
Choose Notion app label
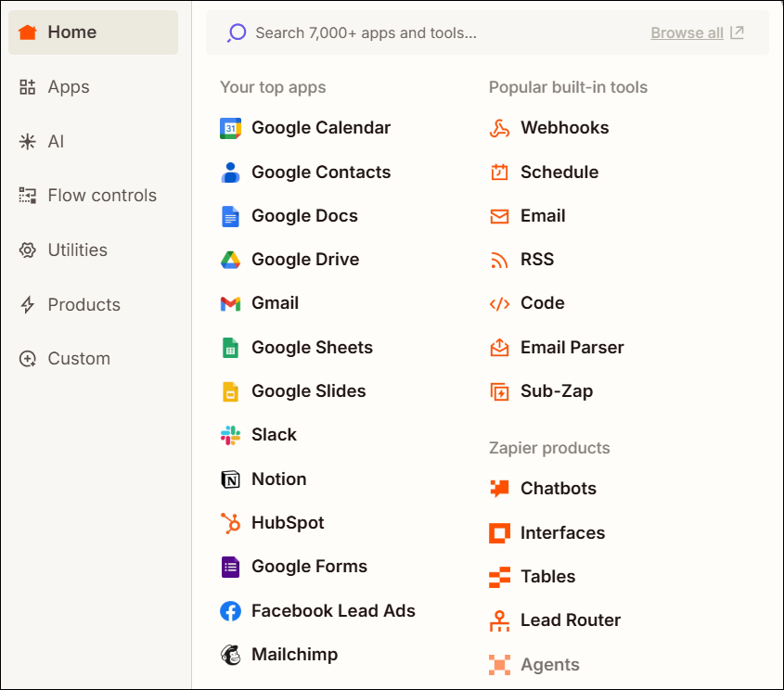coord(279,479)
